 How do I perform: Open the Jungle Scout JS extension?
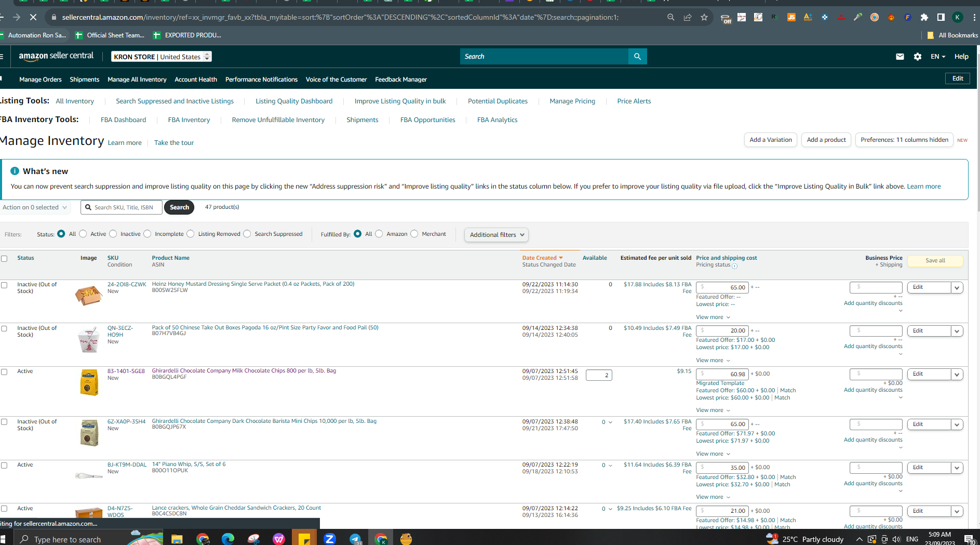point(791,17)
